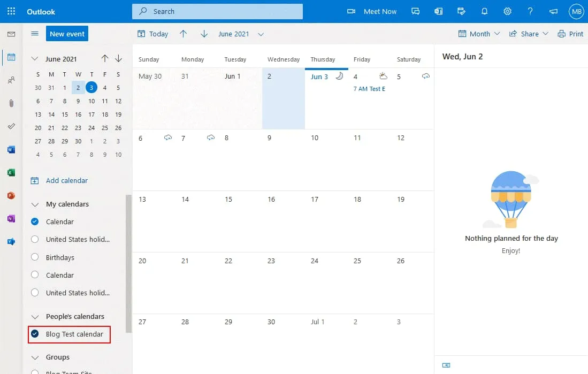Open Mail from the left sidebar
The width and height of the screenshot is (588, 374).
(11, 34)
